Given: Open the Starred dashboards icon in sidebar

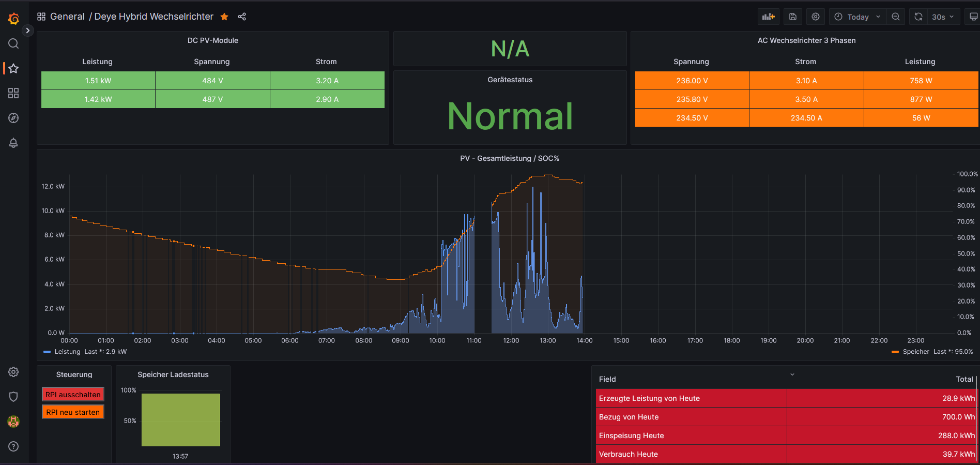Looking at the screenshot, I should click(13, 68).
